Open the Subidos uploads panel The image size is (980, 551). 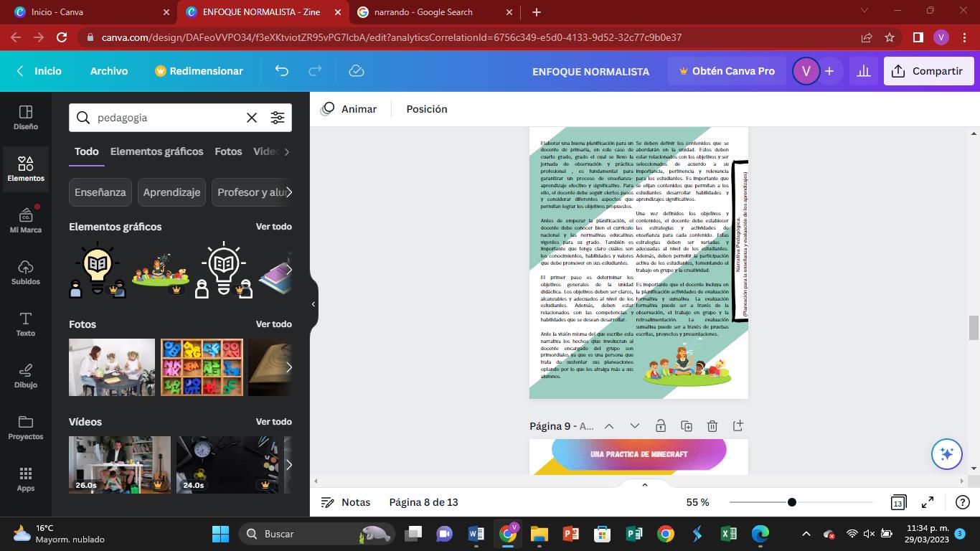26,273
